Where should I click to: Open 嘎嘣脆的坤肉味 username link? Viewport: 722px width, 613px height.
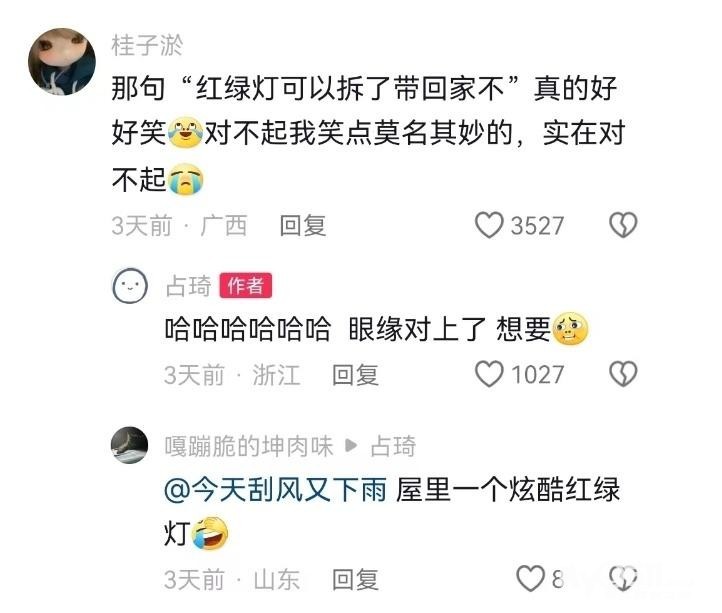click(x=249, y=446)
